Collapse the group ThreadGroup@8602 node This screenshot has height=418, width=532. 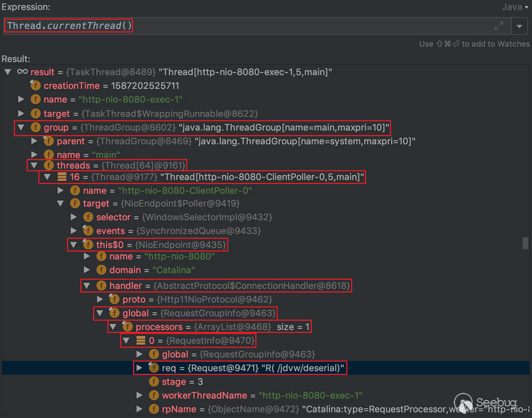pos(21,127)
